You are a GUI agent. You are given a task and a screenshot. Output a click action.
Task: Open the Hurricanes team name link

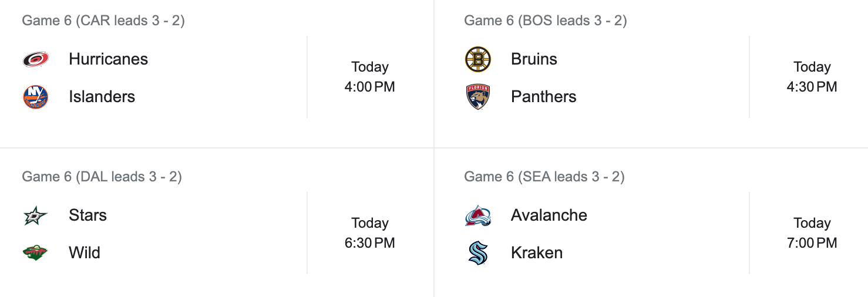point(108,59)
